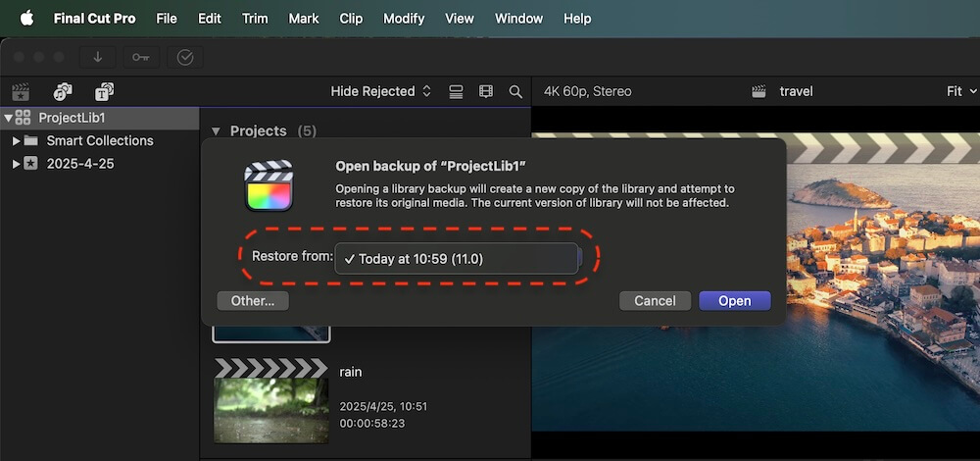Image resolution: width=980 pixels, height=461 pixels.
Task: Click the travel project title in viewer
Action: 796,91
